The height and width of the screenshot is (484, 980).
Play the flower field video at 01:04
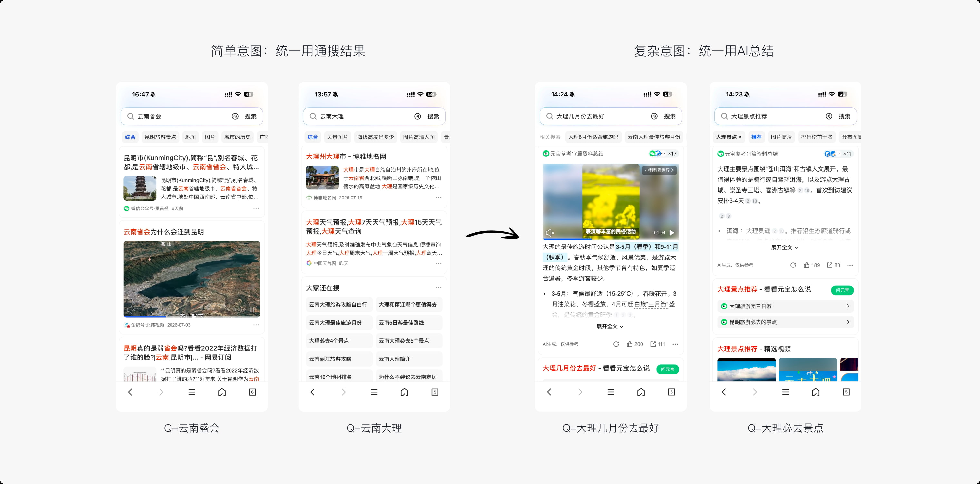click(x=672, y=232)
